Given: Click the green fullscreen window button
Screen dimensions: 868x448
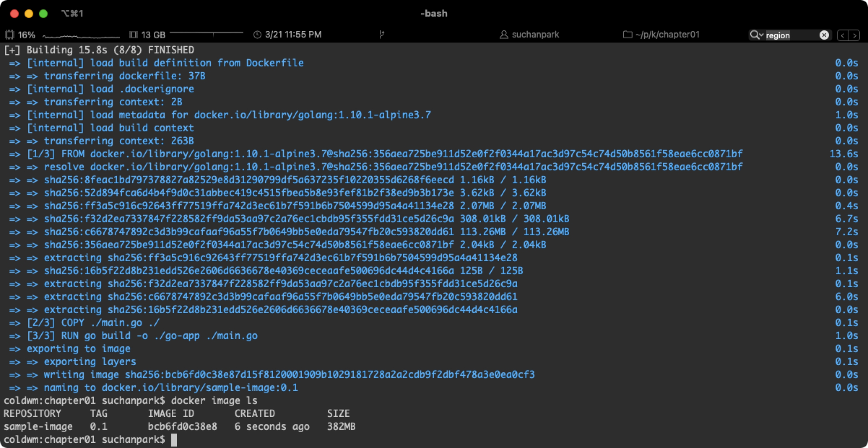Looking at the screenshot, I should [x=43, y=14].
